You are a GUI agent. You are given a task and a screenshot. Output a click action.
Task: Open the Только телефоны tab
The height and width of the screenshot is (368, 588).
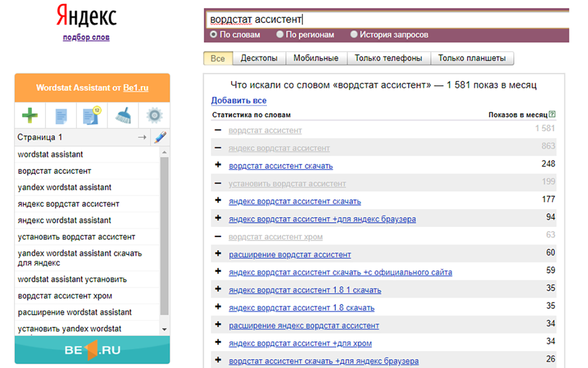tap(389, 58)
